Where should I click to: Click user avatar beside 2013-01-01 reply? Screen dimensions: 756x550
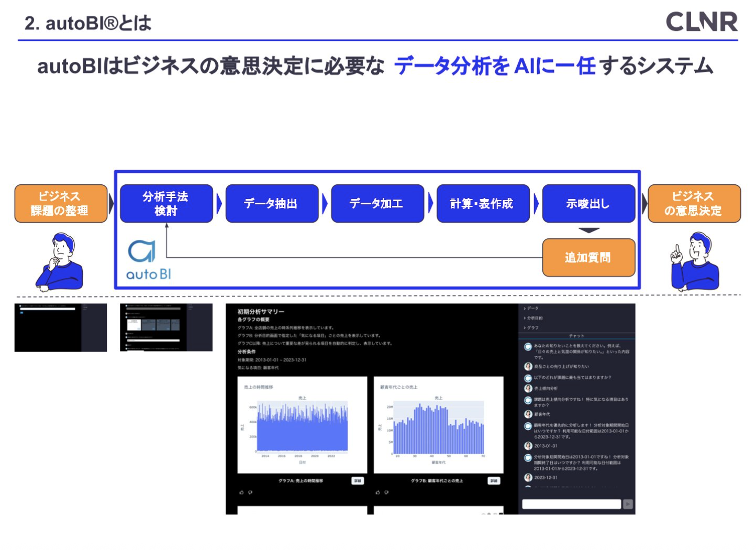528,446
